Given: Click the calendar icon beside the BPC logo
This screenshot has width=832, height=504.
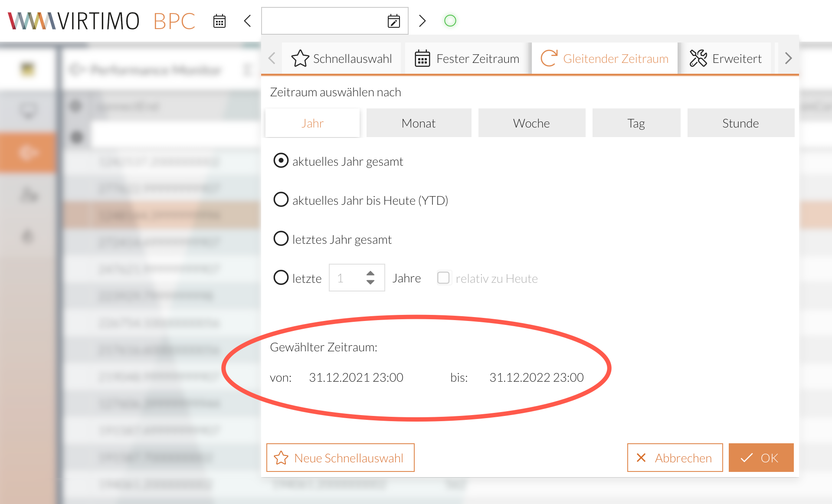Looking at the screenshot, I should tap(219, 21).
